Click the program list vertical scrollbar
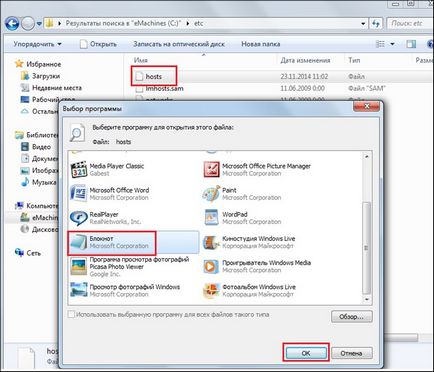Image resolution: width=434 pixels, height=372 pixels. [x=367, y=227]
